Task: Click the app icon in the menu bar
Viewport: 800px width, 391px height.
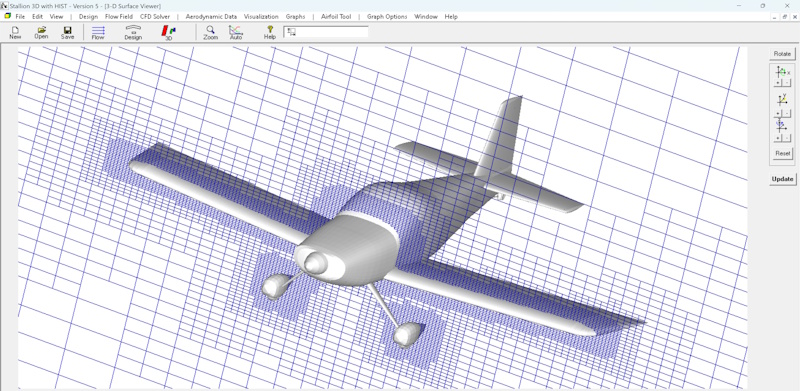Action: pyautogui.click(x=7, y=16)
